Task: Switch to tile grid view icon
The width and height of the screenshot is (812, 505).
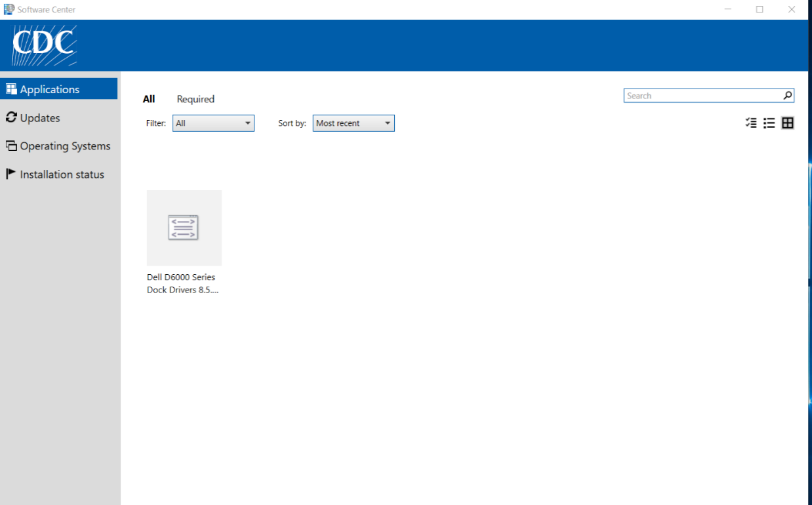Action: (788, 123)
